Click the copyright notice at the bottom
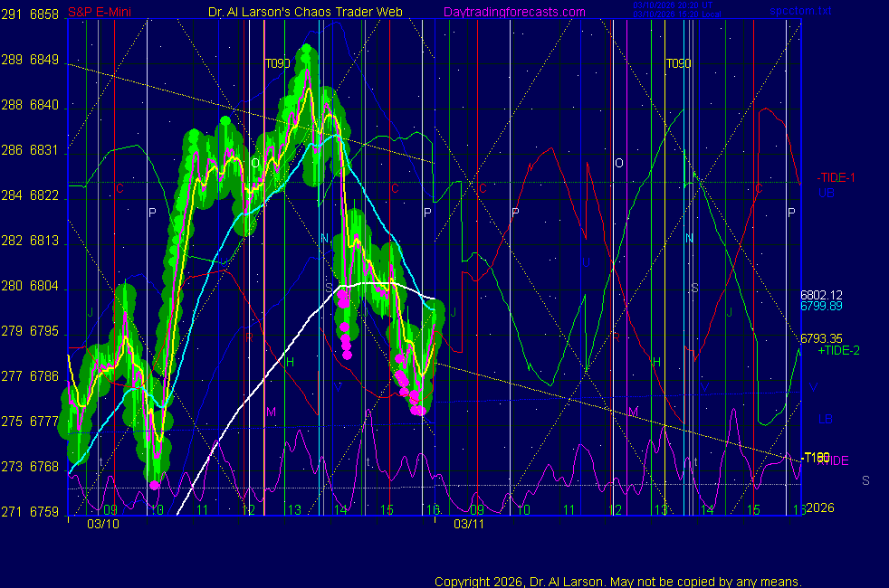 [617, 581]
